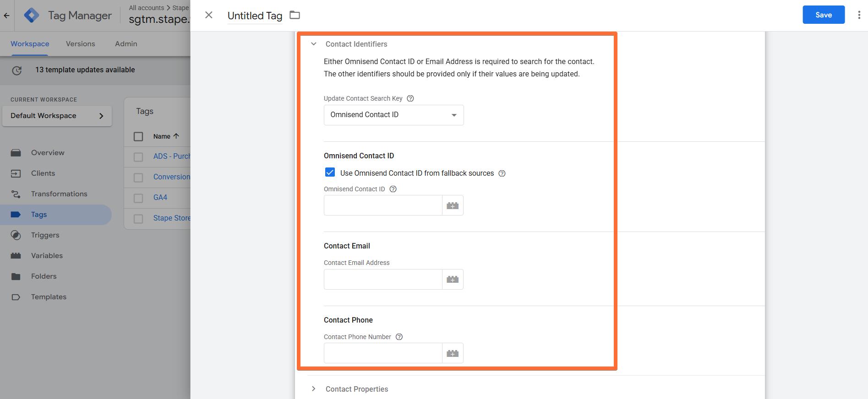Go to Clients in sidebar
This screenshot has height=399, width=868.
click(x=43, y=173)
